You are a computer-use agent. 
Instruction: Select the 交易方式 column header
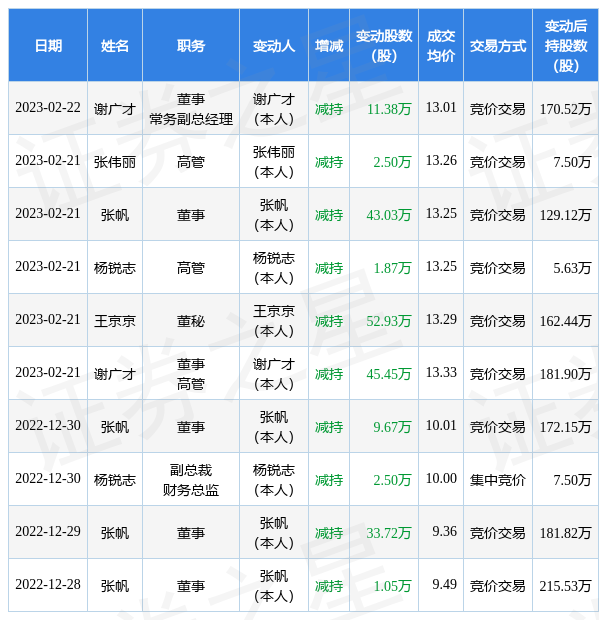(498, 45)
